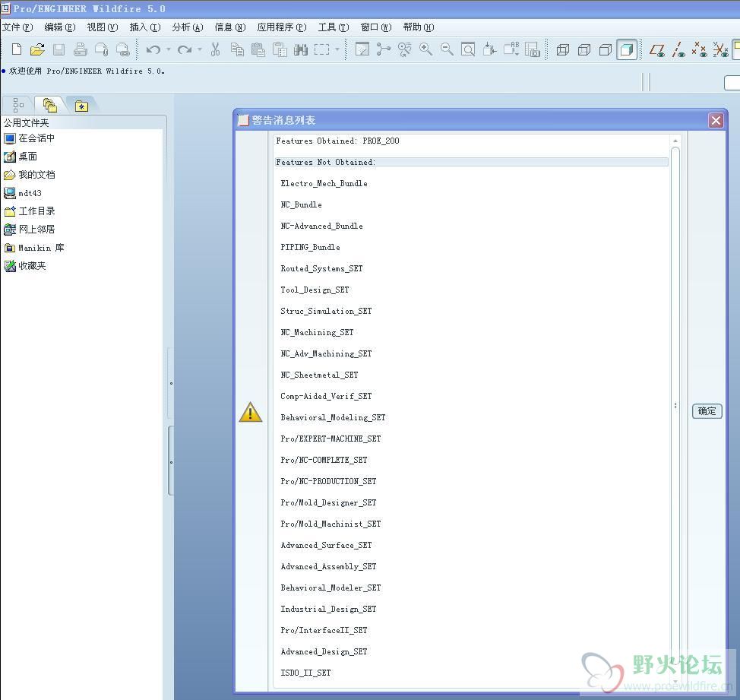Switch to the folder browser tab
This screenshot has width=740, height=700.
50,105
